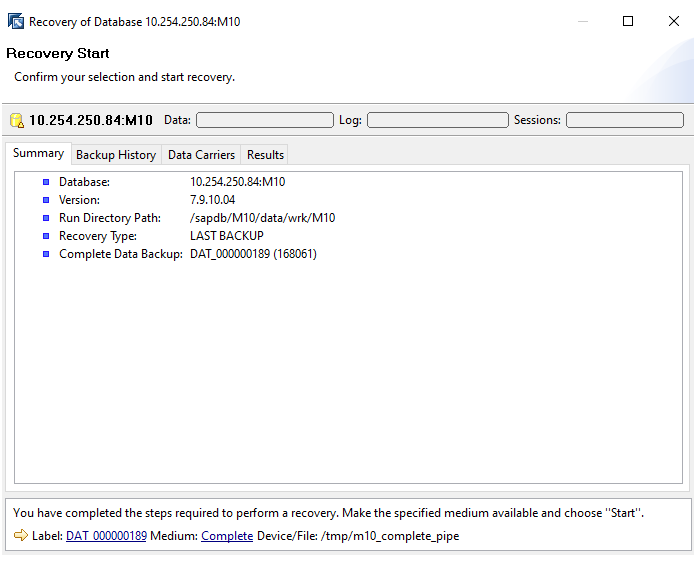696x564 pixels.
Task: Open the Backup History tab
Action: click(116, 155)
